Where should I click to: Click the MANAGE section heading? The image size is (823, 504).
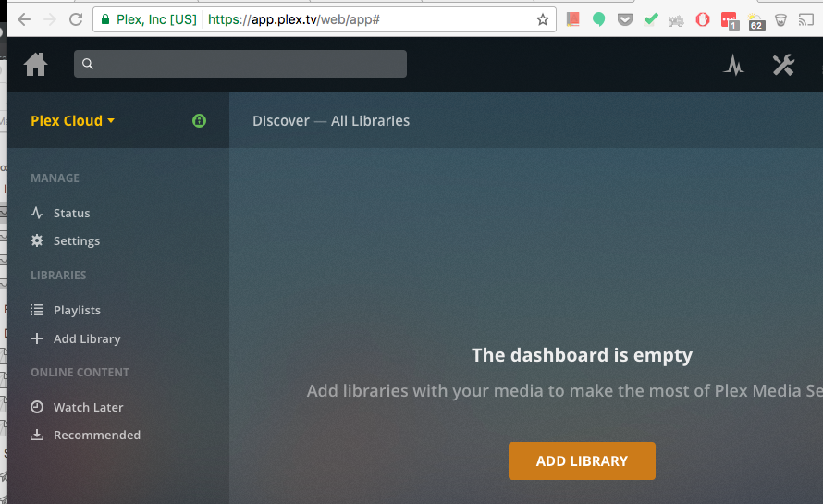(55, 178)
